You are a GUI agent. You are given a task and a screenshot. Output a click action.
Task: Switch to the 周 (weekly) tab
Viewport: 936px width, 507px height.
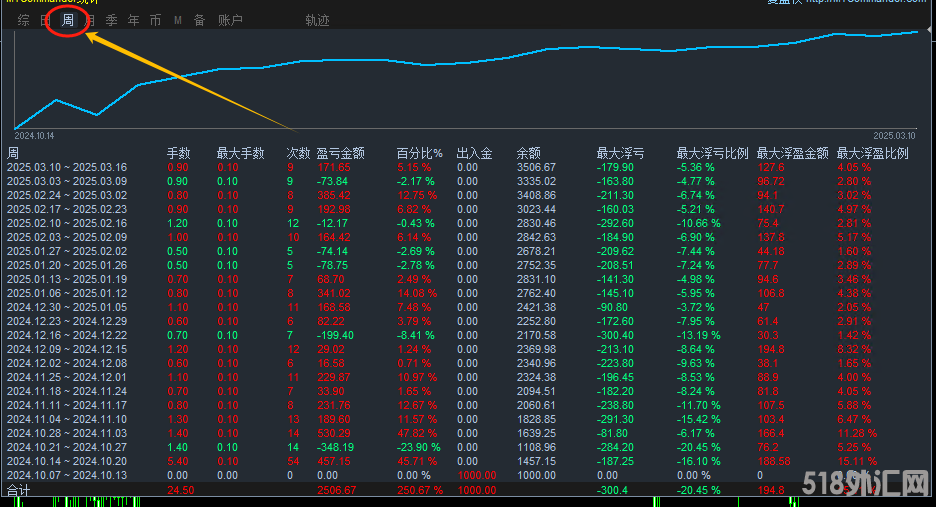(x=67, y=20)
